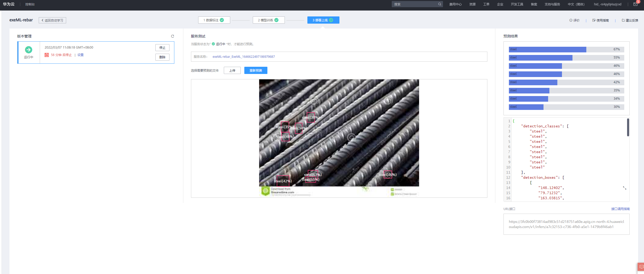This screenshot has width=644, height=274.
Task: Click the 华为云 logo
Action: [x=9, y=4]
